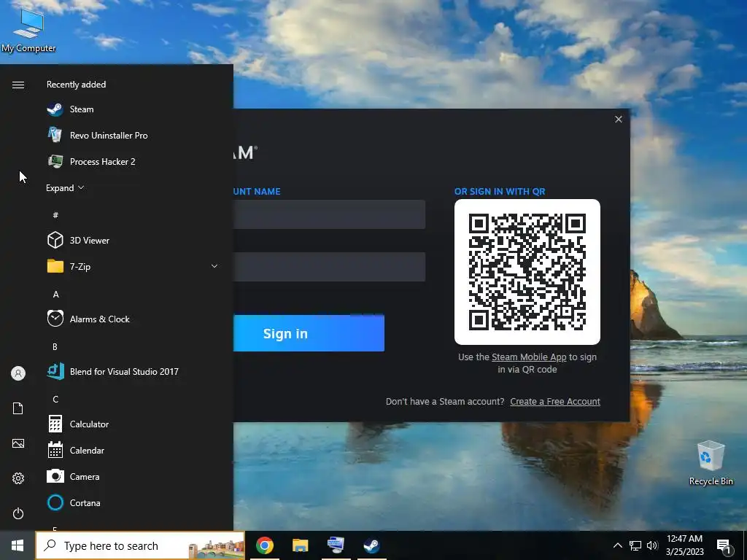Show hidden tray icons chevron

(617, 545)
